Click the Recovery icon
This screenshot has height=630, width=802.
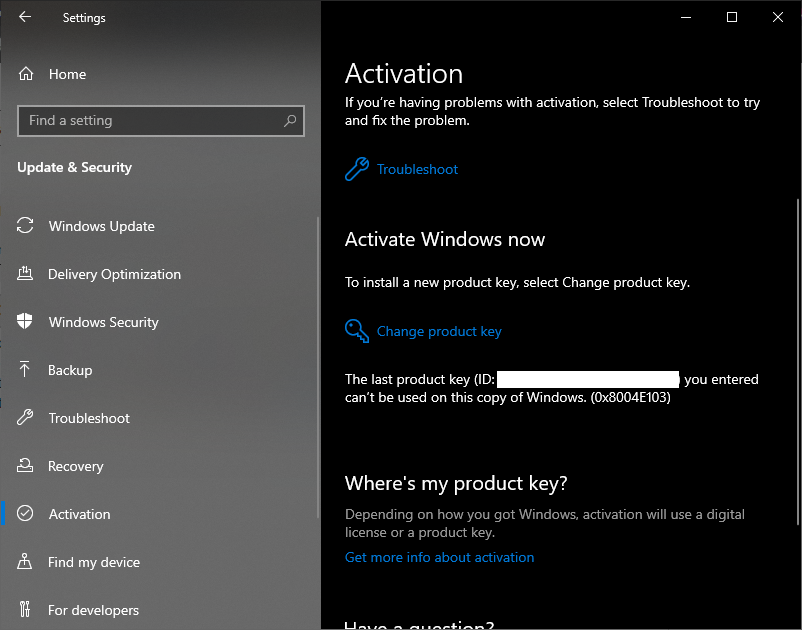tap(25, 465)
